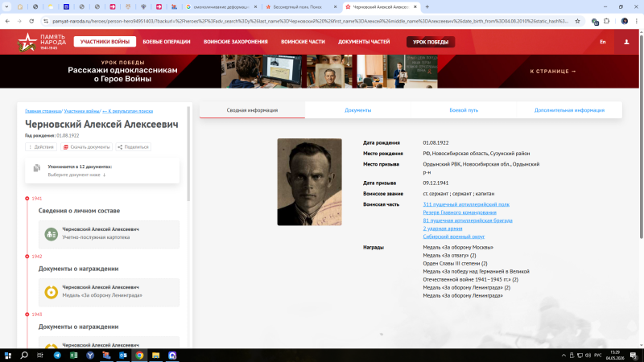Image resolution: width=644 pixels, height=362 pixels.
Task: Open Excel from the taskbar
Action: click(73, 356)
